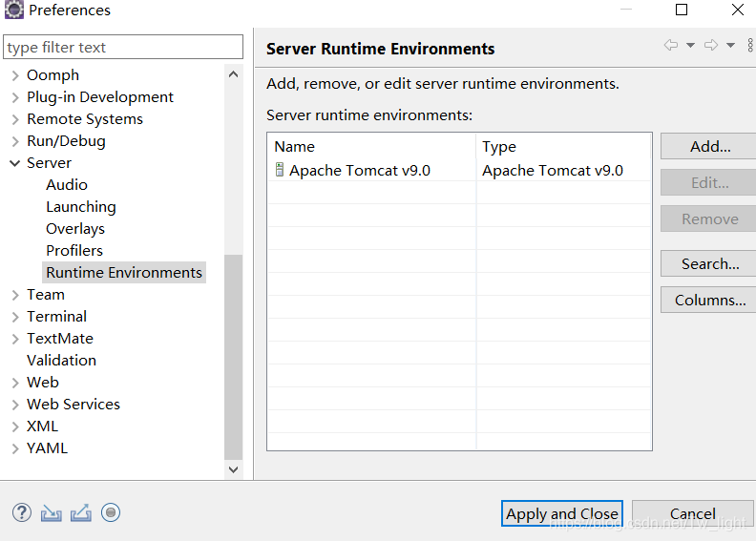756x541 pixels.
Task: Open the vertical dots view menu
Action: pos(750,45)
